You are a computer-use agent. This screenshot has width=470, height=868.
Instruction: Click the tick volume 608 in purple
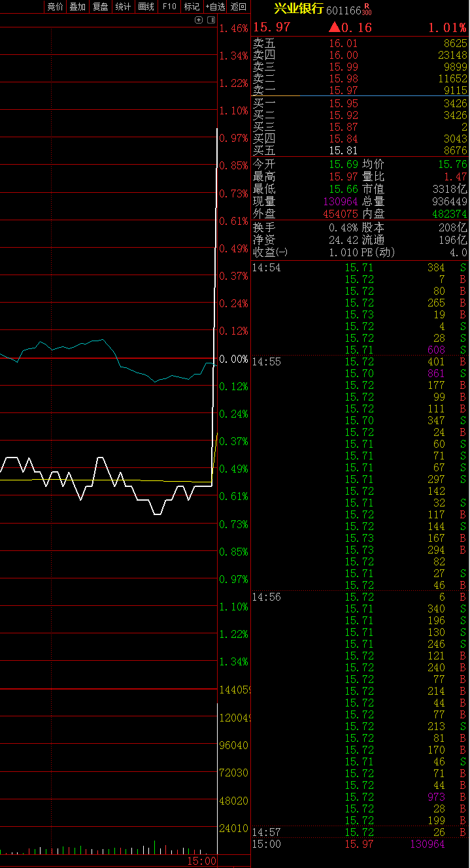click(435, 350)
